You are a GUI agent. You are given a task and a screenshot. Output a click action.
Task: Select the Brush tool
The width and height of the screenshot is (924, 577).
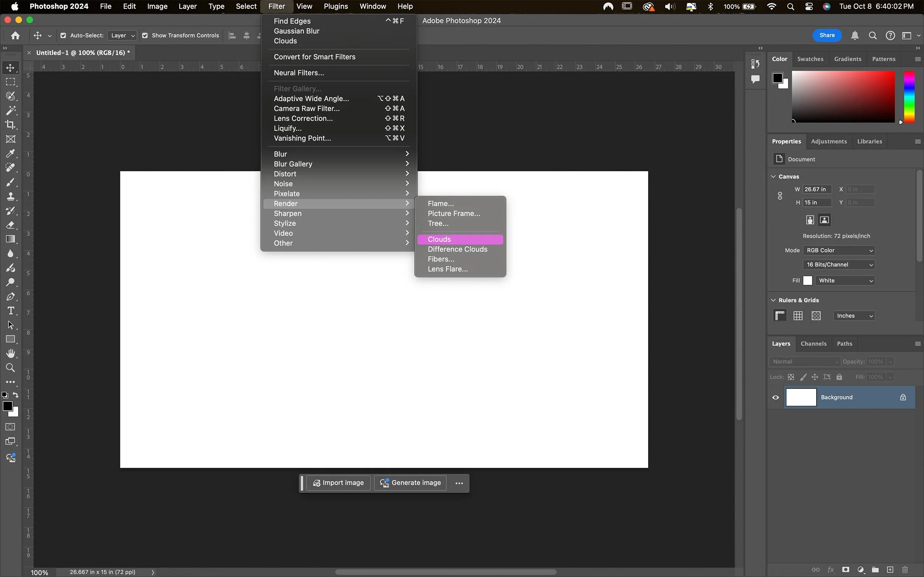coord(11,182)
